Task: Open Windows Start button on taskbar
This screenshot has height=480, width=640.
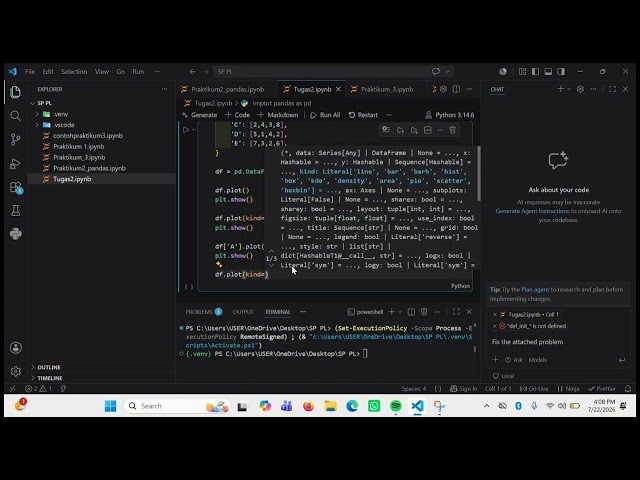Action: coord(110,406)
